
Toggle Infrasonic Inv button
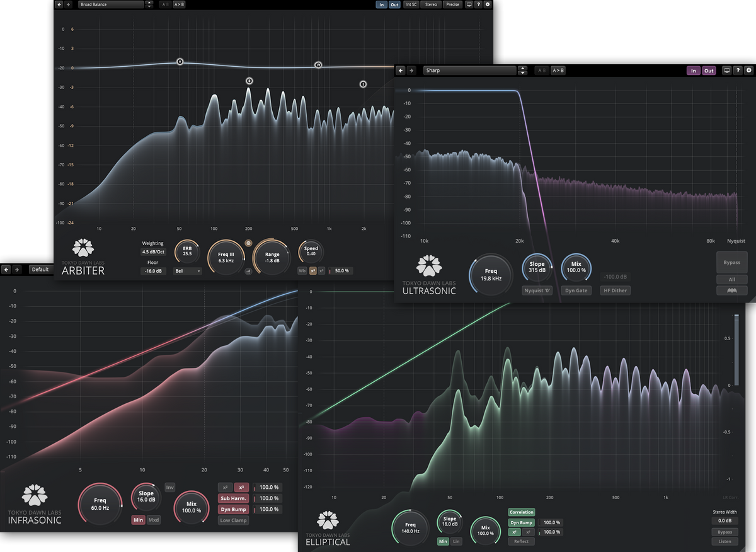[x=169, y=487]
